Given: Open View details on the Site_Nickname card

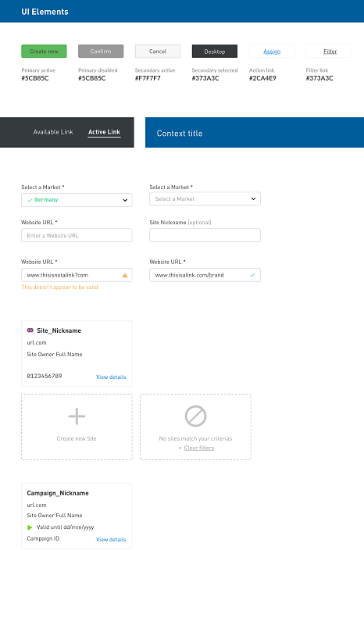Looking at the screenshot, I should (111, 377).
